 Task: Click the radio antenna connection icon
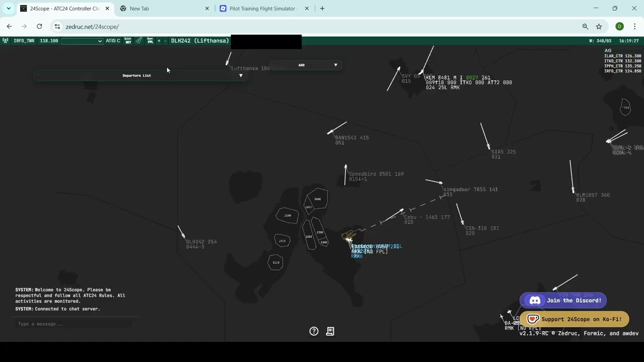pos(5,41)
